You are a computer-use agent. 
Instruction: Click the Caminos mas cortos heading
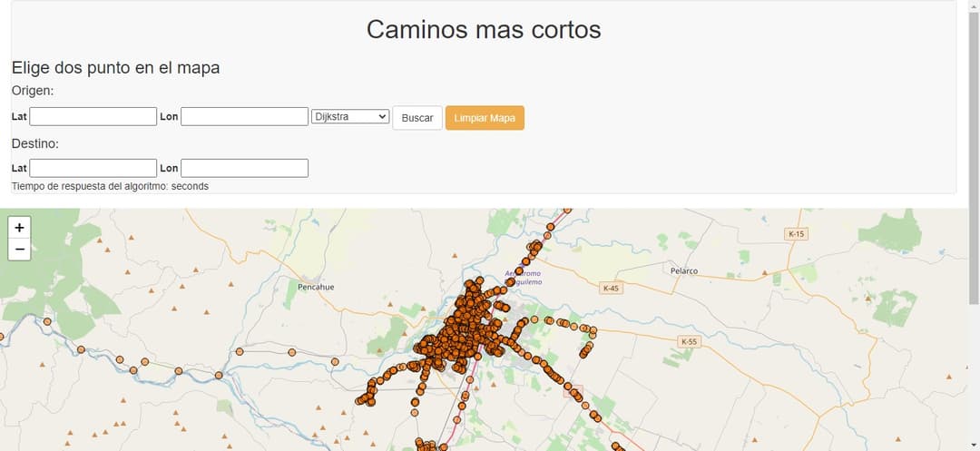484,29
